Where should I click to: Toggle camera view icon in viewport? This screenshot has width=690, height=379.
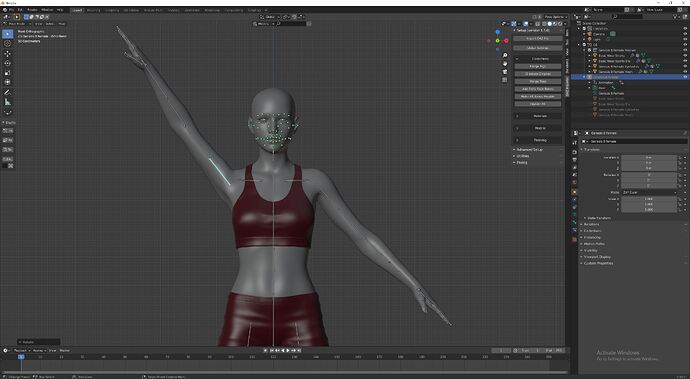(505, 72)
